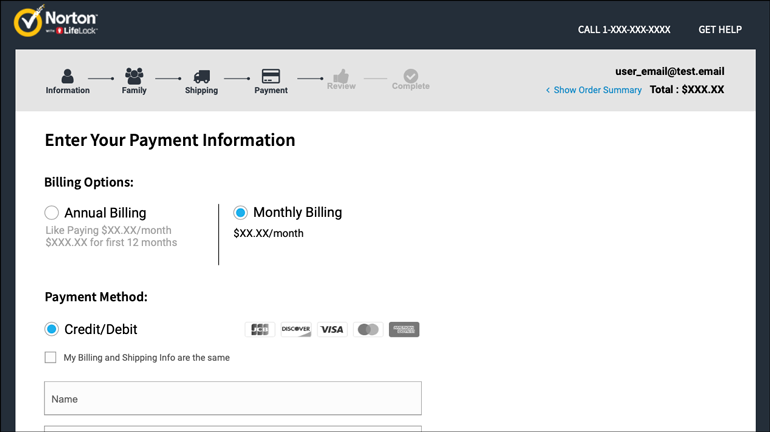Click the 'Billing Options:' label
770x432 pixels.
pyautogui.click(x=89, y=182)
